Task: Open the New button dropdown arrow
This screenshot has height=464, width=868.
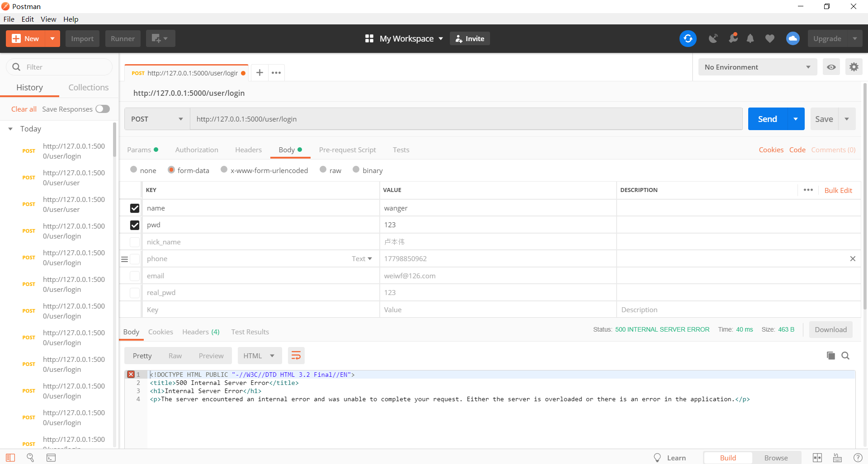Action: click(x=52, y=38)
